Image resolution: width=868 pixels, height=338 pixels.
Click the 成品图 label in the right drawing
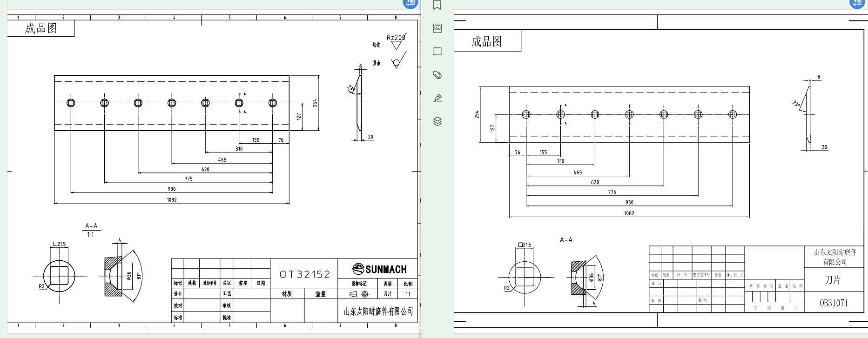(487, 42)
